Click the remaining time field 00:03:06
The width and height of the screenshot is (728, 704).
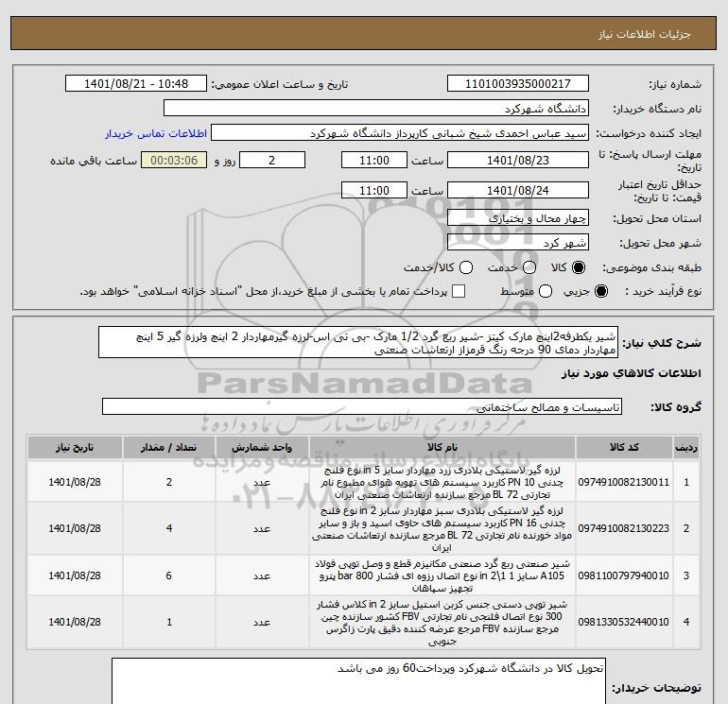point(174,161)
